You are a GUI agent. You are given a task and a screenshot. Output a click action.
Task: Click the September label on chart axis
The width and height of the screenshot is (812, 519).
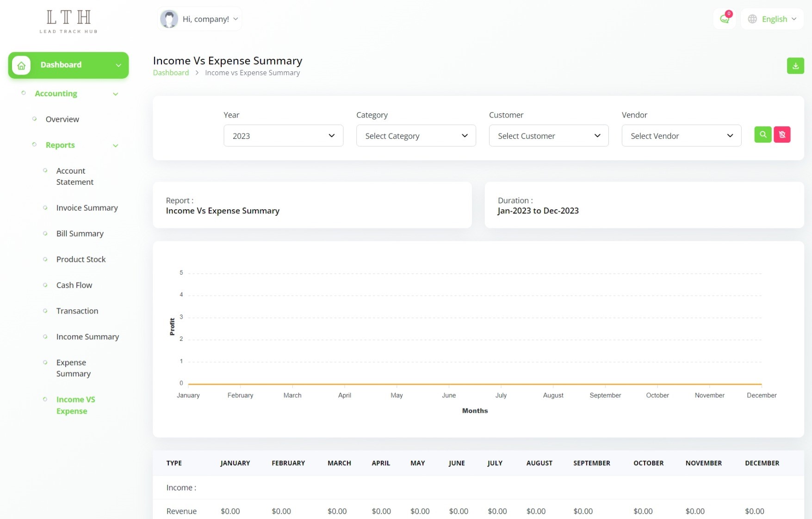coord(605,395)
